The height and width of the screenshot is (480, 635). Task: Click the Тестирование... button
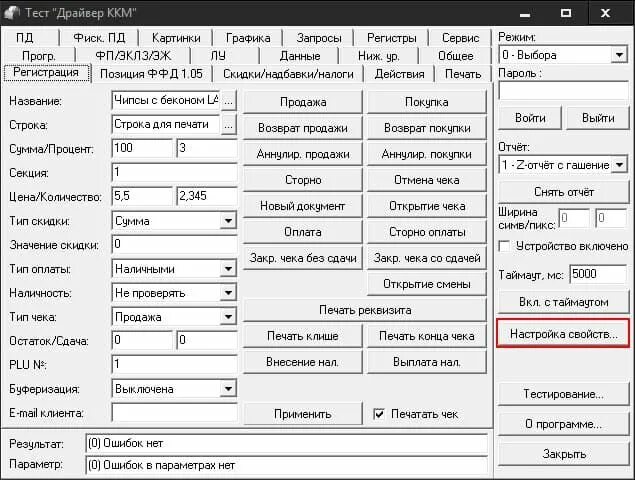[x=564, y=394]
